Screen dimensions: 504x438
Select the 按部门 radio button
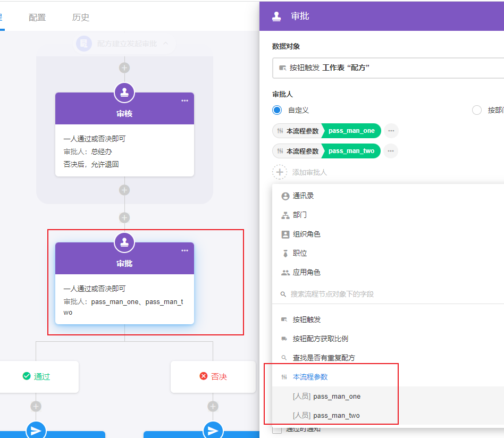(x=477, y=110)
